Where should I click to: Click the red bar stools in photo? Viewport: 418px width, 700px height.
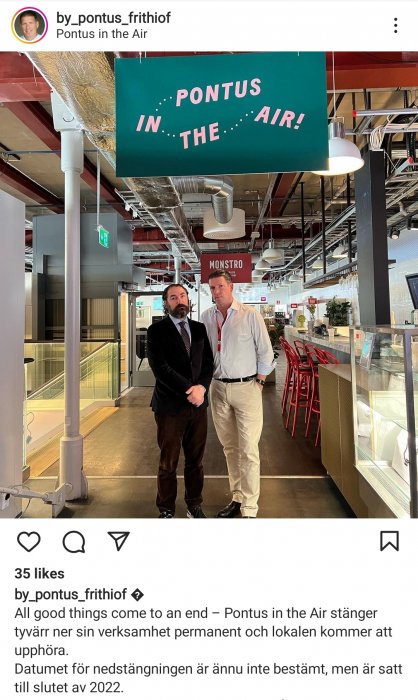pyautogui.click(x=306, y=386)
